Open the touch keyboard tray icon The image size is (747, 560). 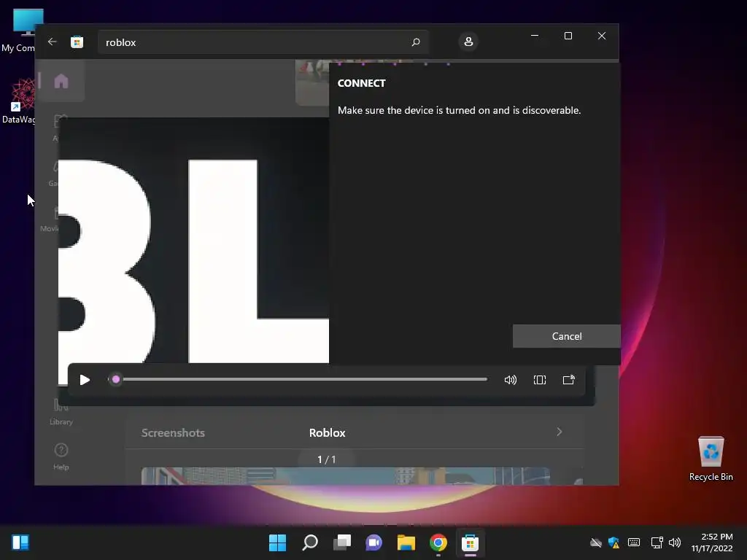[x=634, y=542]
